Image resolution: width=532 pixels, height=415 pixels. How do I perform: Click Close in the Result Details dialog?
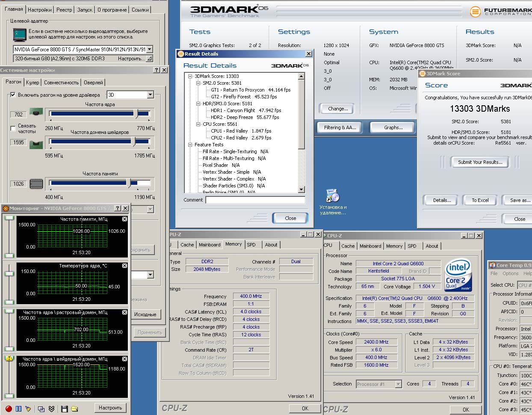pyautogui.click(x=290, y=218)
